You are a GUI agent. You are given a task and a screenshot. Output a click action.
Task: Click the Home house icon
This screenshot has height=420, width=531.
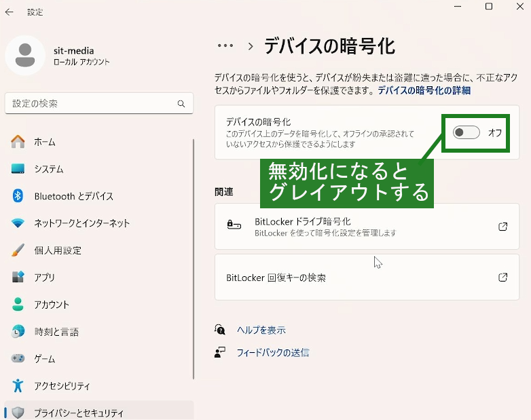pos(18,141)
